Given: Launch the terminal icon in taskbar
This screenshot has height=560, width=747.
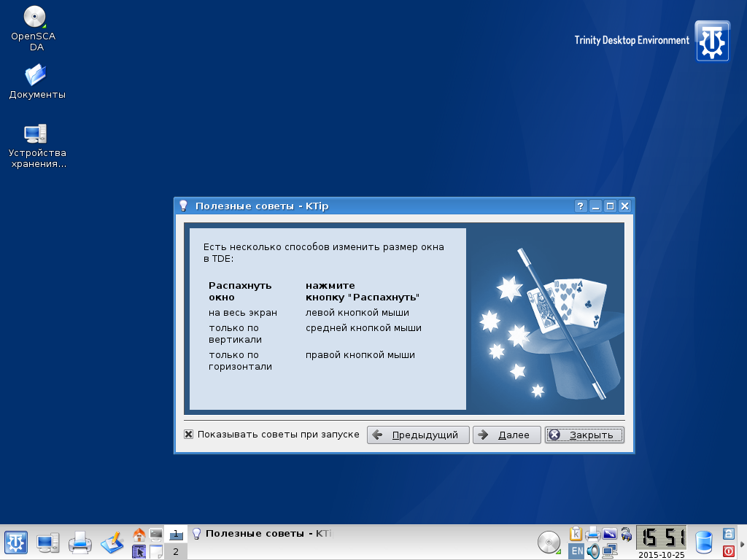Looking at the screenshot, I should pyautogui.click(x=155, y=534).
